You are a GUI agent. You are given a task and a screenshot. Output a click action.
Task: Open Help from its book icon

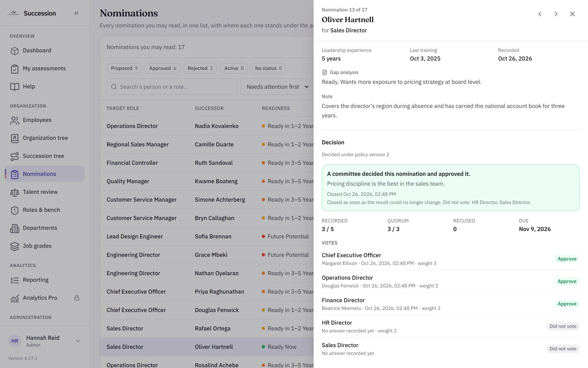pyautogui.click(x=14, y=87)
